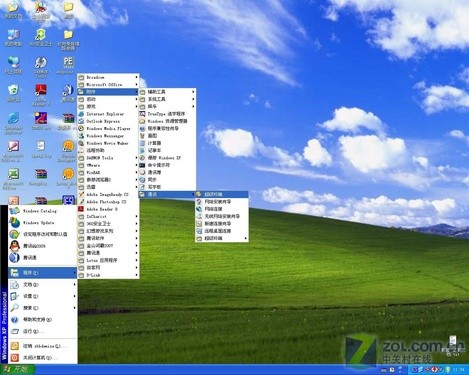Expand the Microsoft Office folder arrow
This screenshot has height=375, width=469.
coord(136,85)
